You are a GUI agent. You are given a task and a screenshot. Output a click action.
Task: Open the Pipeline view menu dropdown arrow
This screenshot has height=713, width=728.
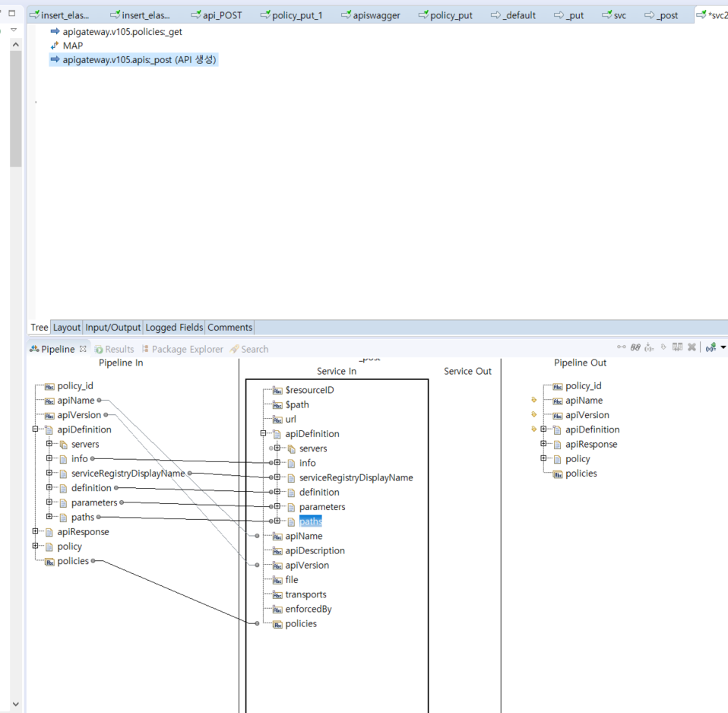coord(723,347)
